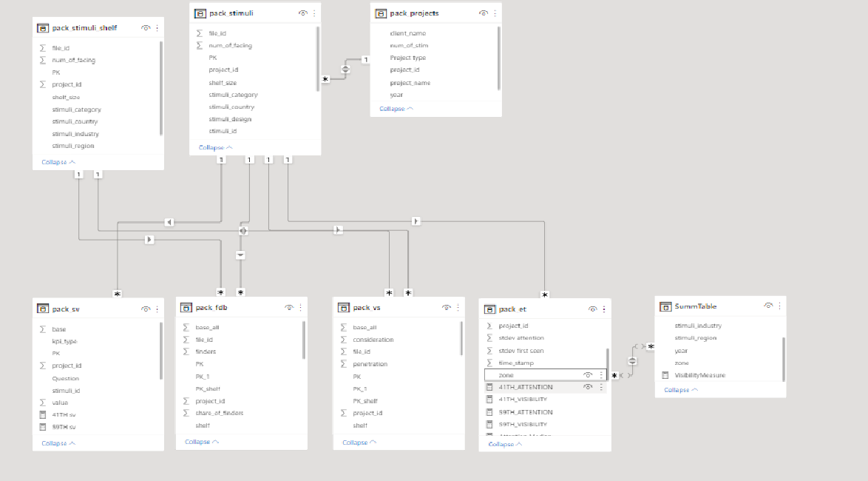Click the SummTable table header icon

(665, 306)
